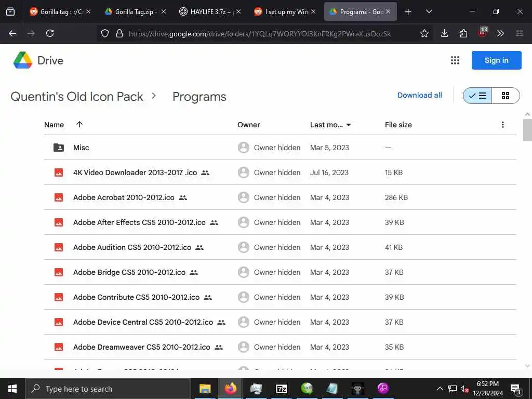
Task: Click image icon of Adobe Contribute row
Action: click(x=59, y=297)
